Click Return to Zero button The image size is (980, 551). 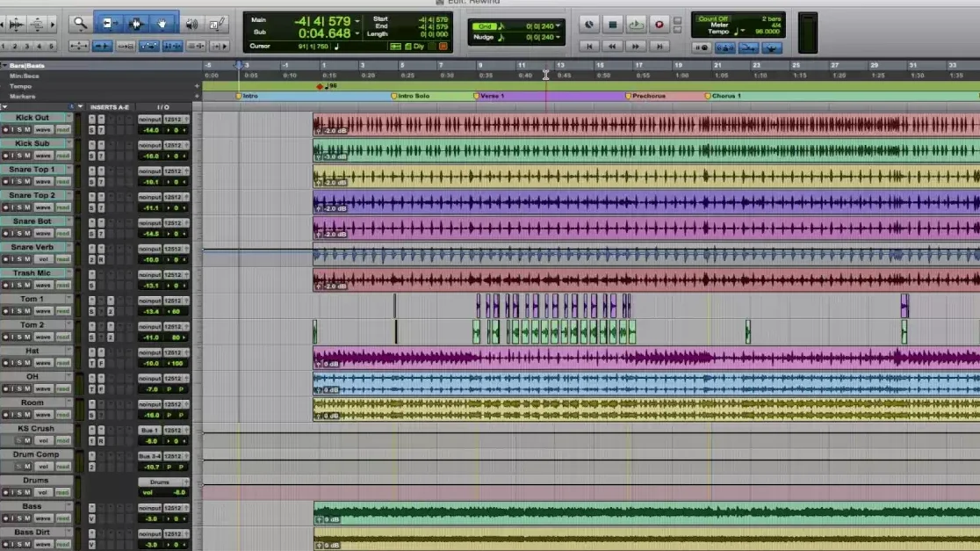click(x=588, y=46)
